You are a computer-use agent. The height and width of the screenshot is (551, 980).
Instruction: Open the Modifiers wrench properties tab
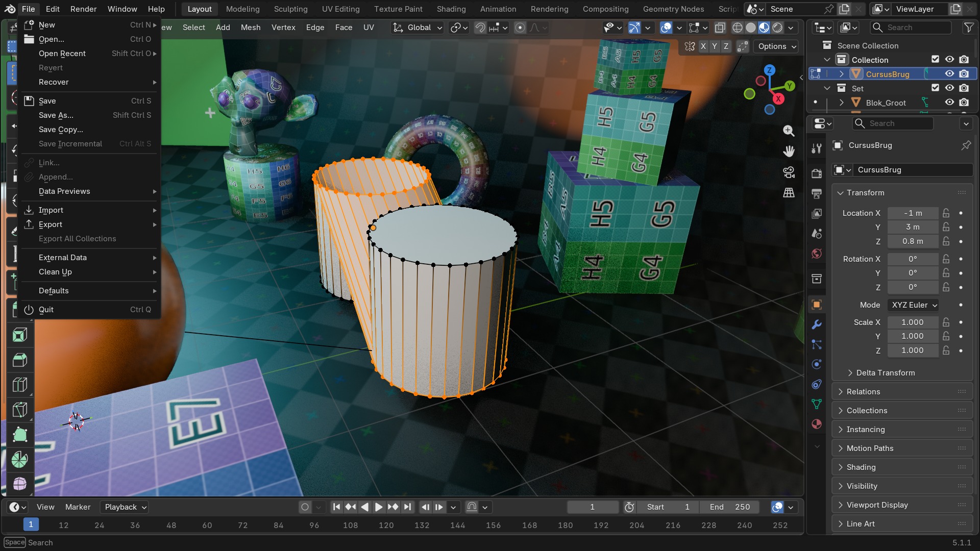817,324
